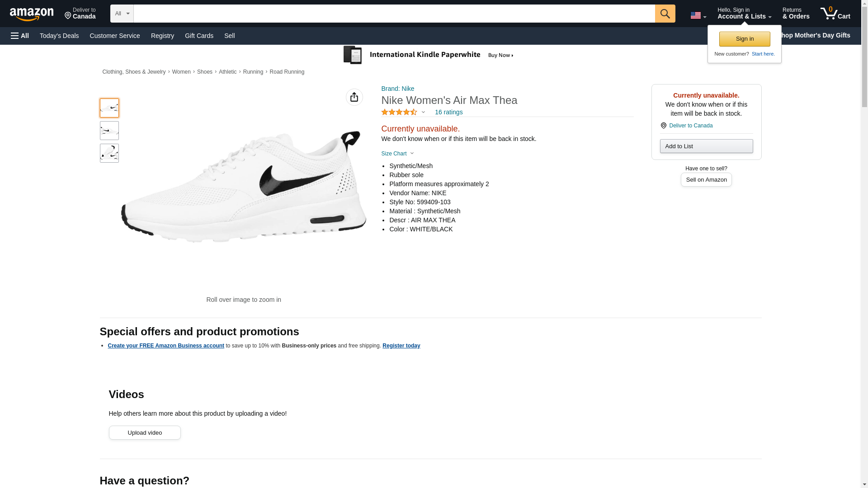Open Account & Lists dropdown
868x488 pixels.
click(744, 14)
